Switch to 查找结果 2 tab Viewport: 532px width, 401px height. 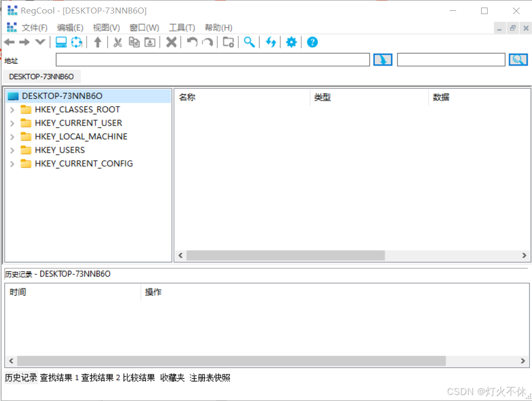point(100,378)
